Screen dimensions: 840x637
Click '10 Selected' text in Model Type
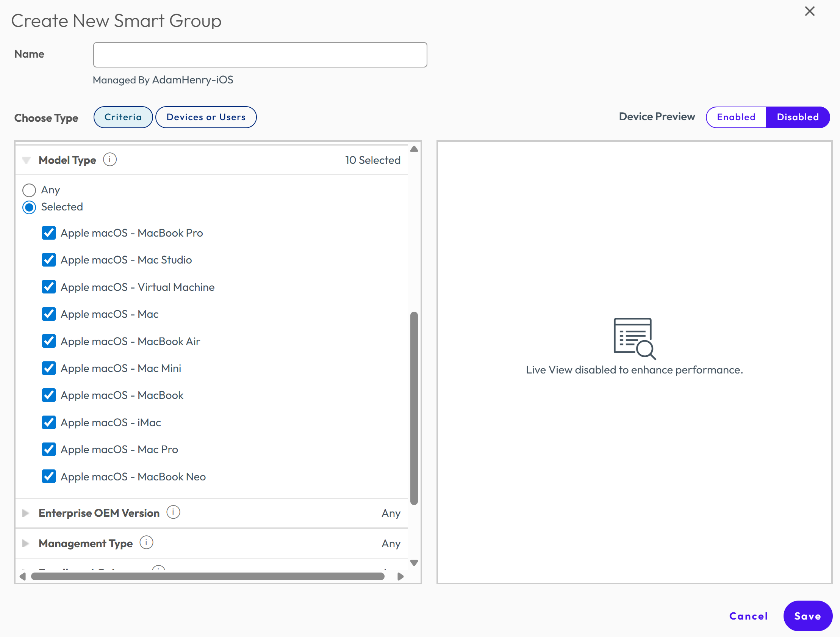(372, 160)
